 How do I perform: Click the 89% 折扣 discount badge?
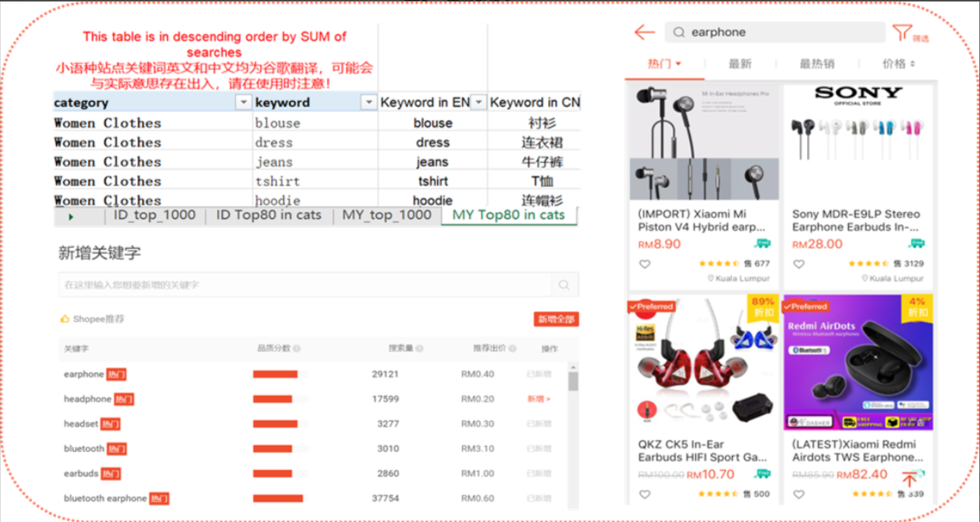[x=763, y=307]
